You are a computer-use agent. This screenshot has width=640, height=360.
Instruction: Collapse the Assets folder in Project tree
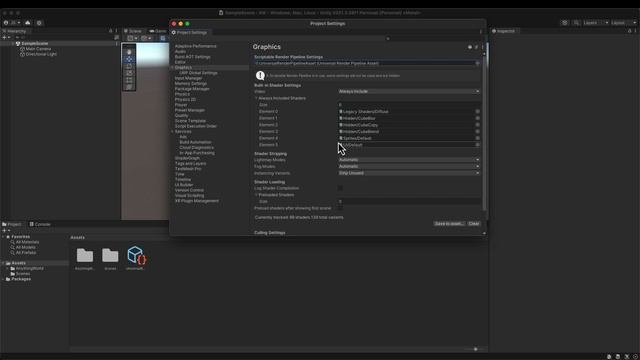pyautogui.click(x=3, y=263)
